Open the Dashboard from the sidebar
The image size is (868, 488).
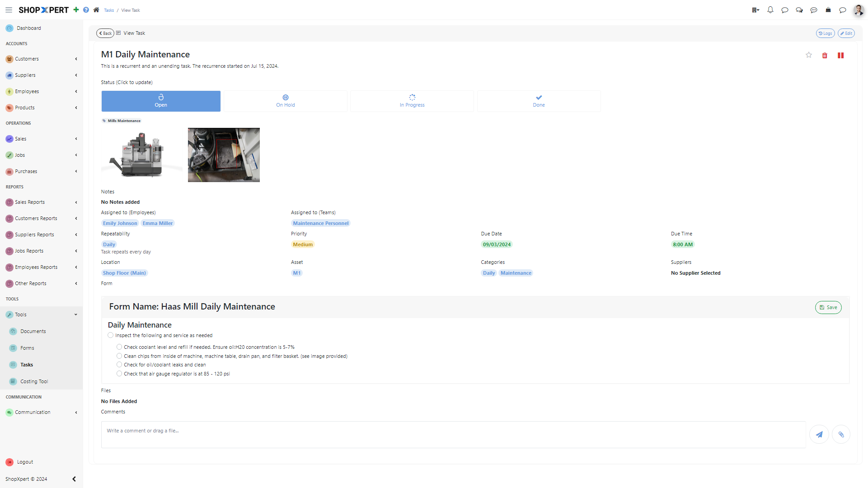point(29,28)
